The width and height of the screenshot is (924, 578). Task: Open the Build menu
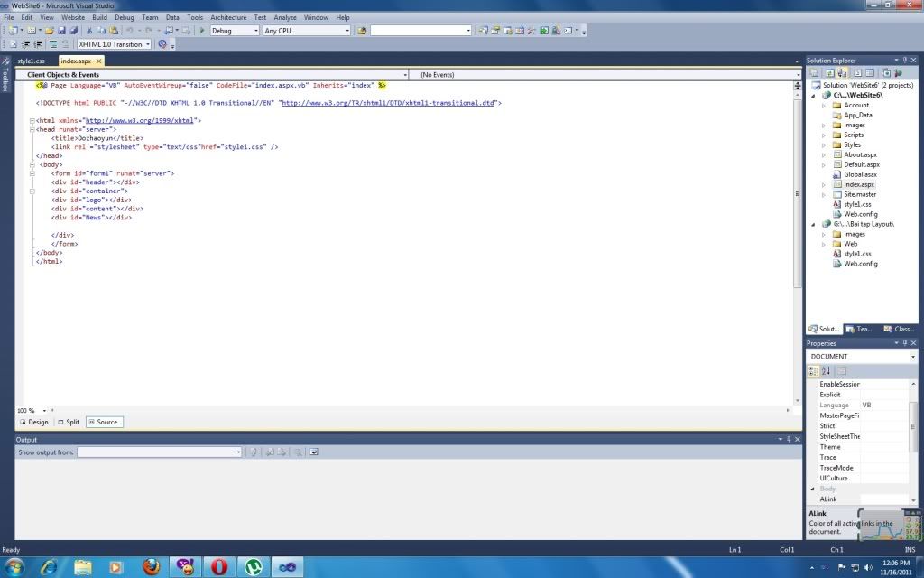coord(99,18)
